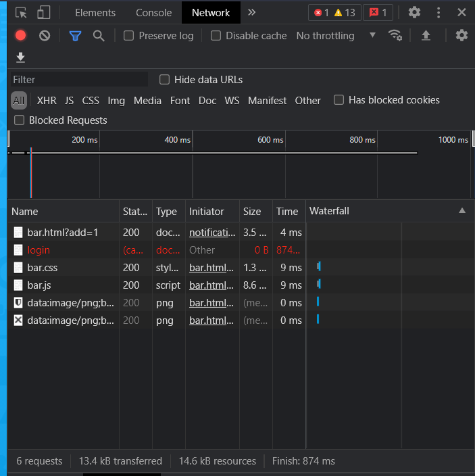Import HAR file with upload arrow

pos(426,36)
